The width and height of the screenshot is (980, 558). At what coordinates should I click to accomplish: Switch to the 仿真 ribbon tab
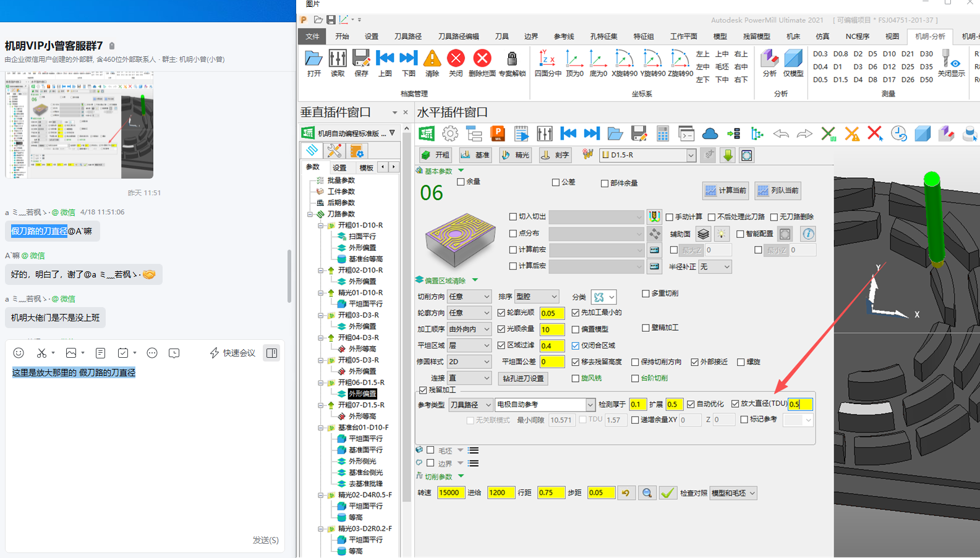823,36
